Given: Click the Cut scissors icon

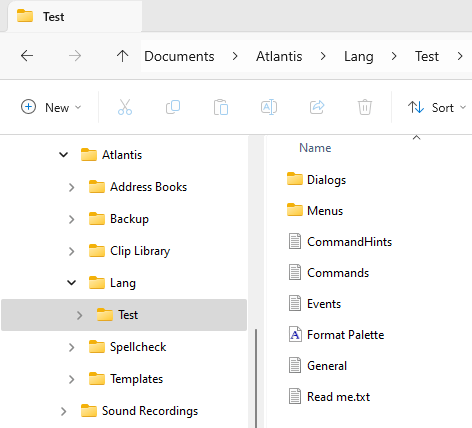Looking at the screenshot, I should coord(125,107).
